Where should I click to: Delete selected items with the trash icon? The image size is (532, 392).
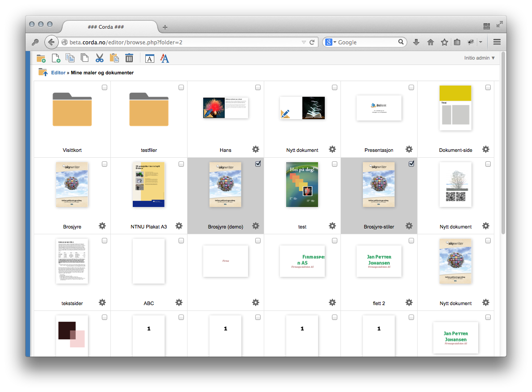coord(129,58)
